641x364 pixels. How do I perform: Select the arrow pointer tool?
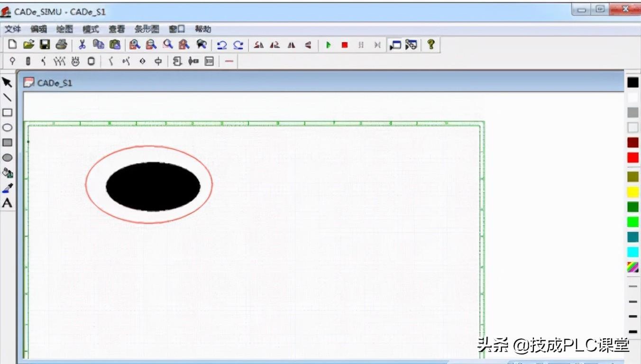(x=7, y=82)
